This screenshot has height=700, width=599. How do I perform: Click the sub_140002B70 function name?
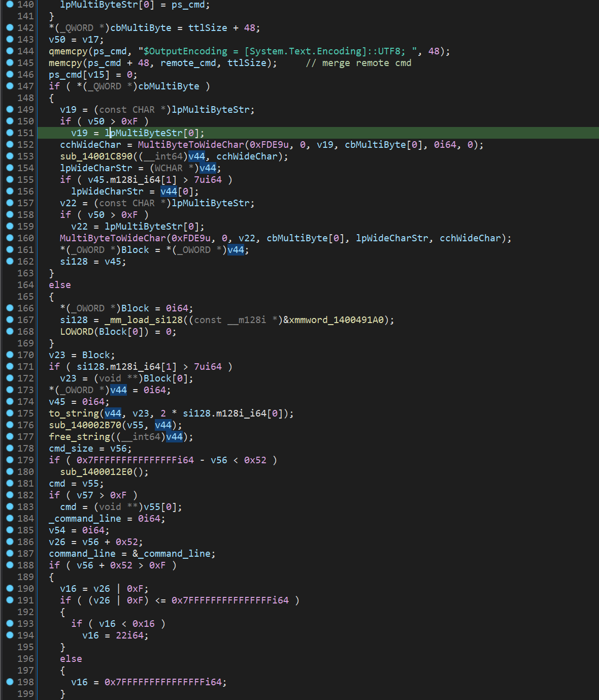(85, 425)
